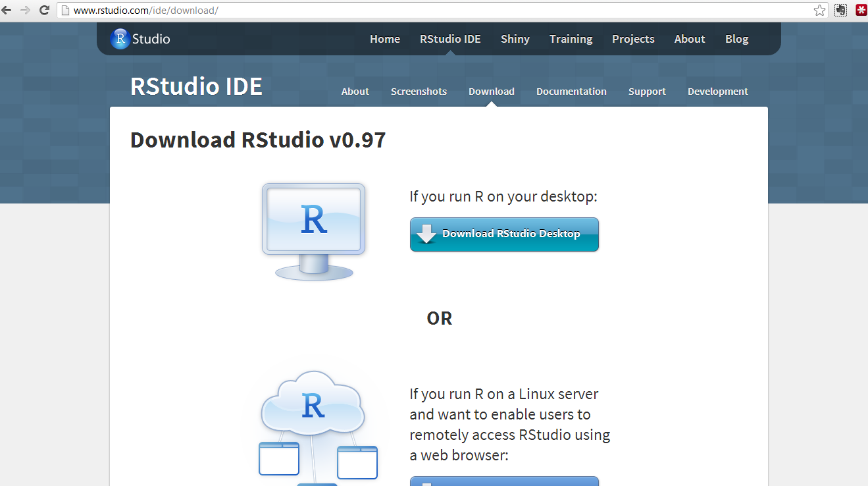This screenshot has width=868, height=486.
Task: Select the About tab under RStudio IDE
Action: click(355, 92)
